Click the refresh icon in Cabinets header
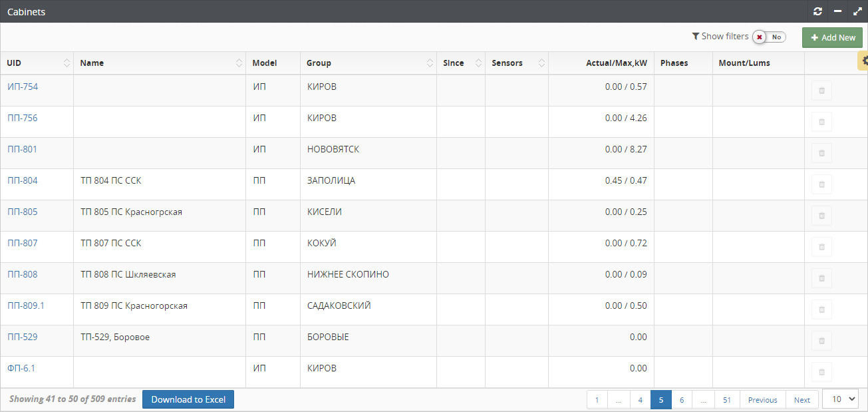Image resolution: width=868 pixels, height=412 pixels. (817, 11)
